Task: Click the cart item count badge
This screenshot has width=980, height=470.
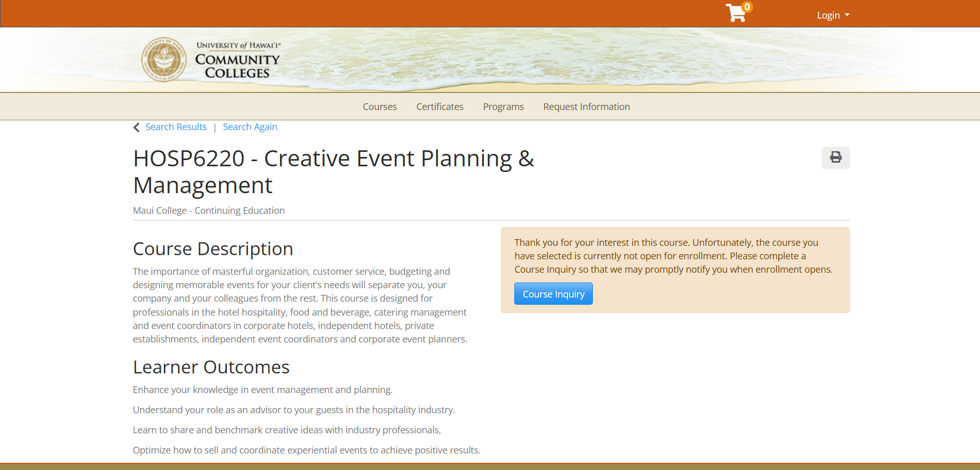Action: coord(747,7)
